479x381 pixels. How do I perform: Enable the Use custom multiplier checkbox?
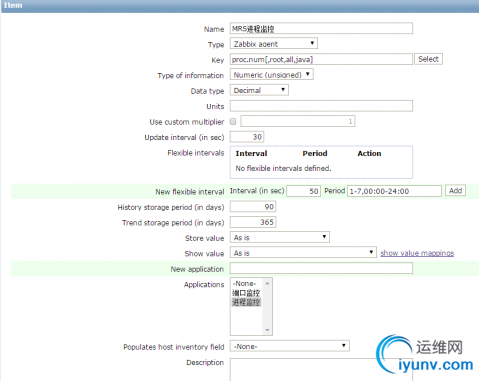(233, 121)
